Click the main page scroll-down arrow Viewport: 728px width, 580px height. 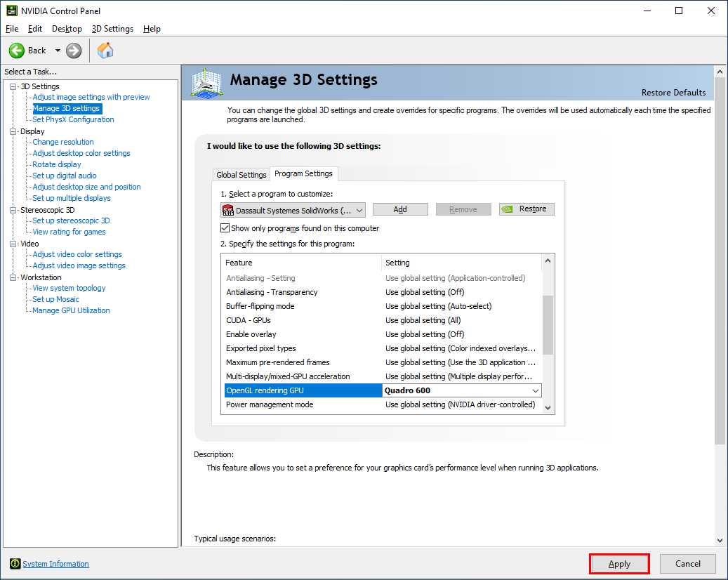(720, 540)
